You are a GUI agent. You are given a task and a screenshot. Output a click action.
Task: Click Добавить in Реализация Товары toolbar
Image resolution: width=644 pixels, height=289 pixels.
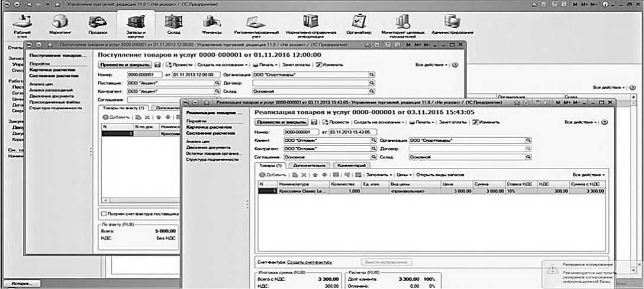272,174
